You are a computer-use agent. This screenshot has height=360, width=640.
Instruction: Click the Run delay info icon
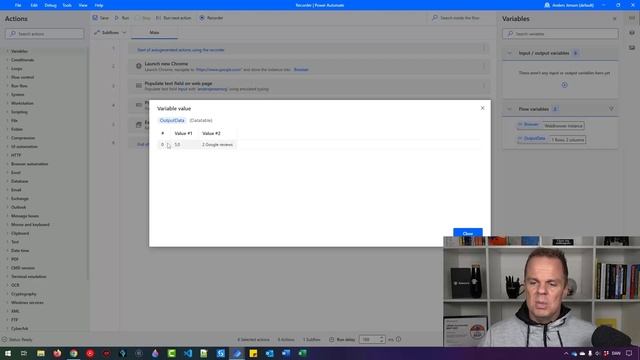tap(399, 340)
